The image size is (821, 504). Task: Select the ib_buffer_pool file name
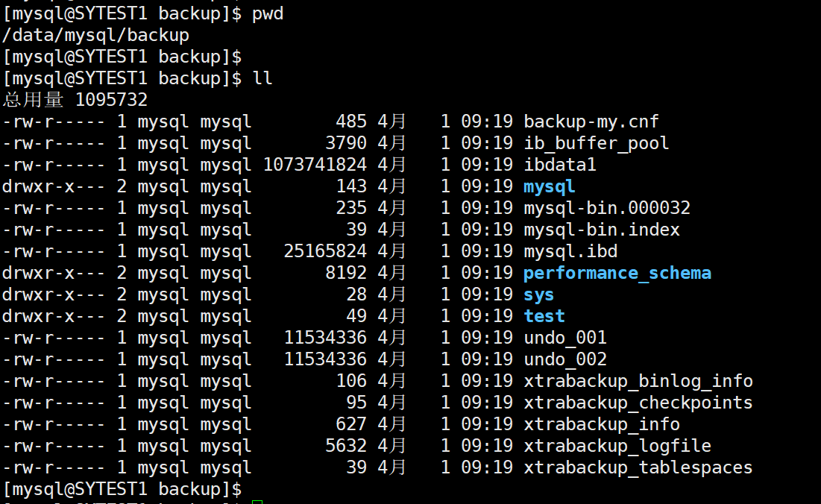(x=597, y=143)
